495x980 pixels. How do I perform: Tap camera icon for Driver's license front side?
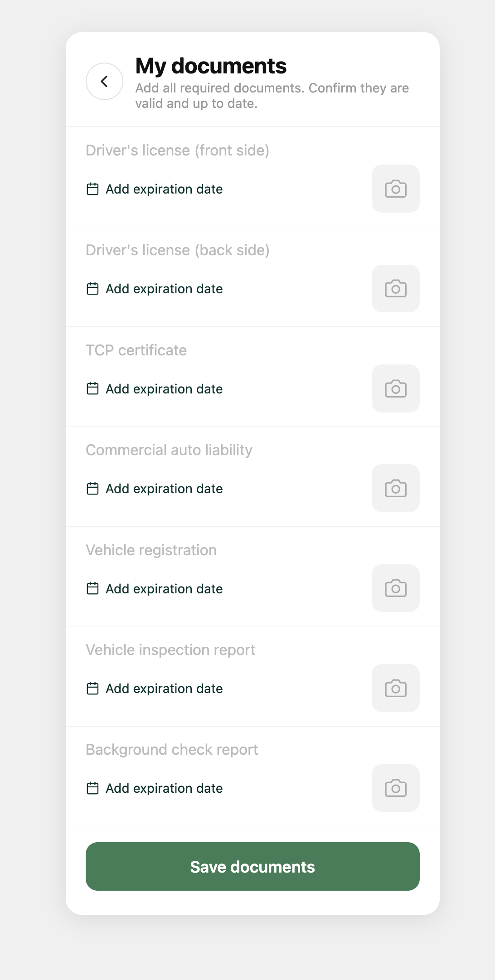tap(395, 189)
